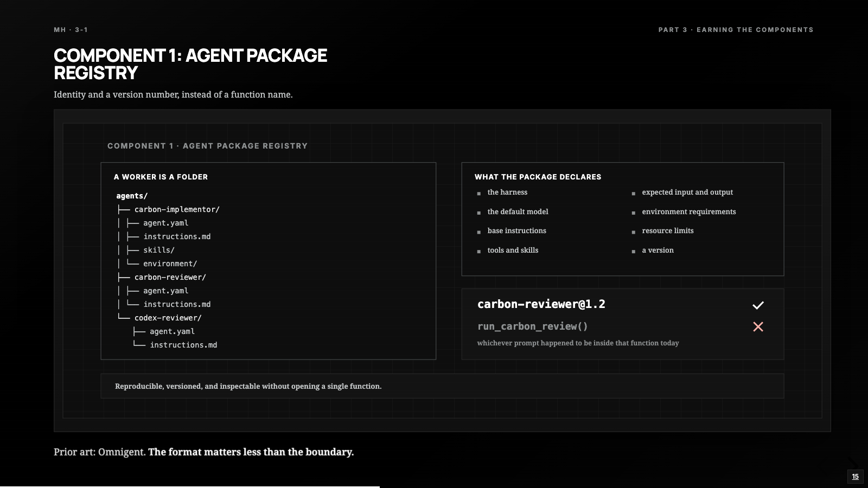Click the white checkmark beside carbon-reviewer@1.2
Image resolution: width=868 pixels, height=488 pixels.
(x=758, y=305)
